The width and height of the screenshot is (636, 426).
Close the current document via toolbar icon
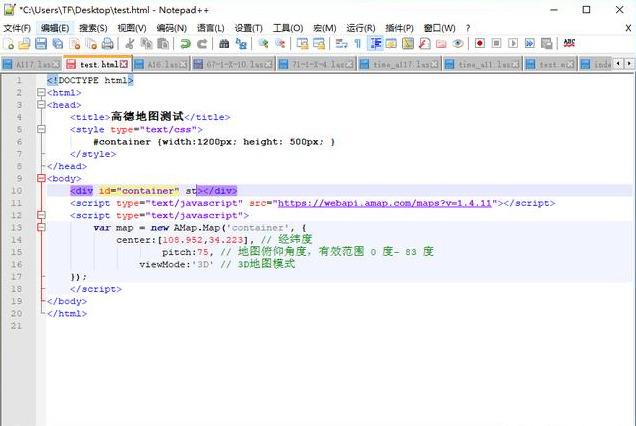75,43
